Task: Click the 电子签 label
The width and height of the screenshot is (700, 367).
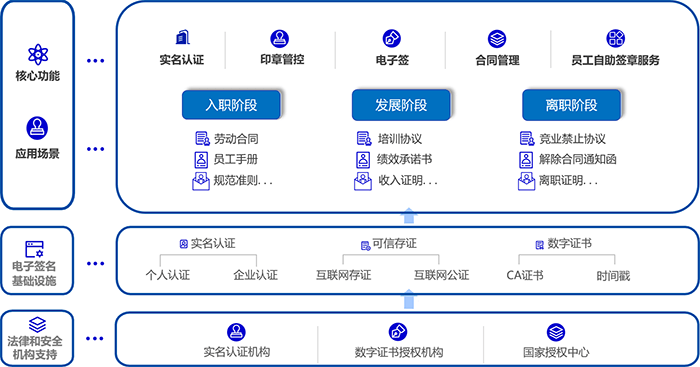Action: pos(392,60)
